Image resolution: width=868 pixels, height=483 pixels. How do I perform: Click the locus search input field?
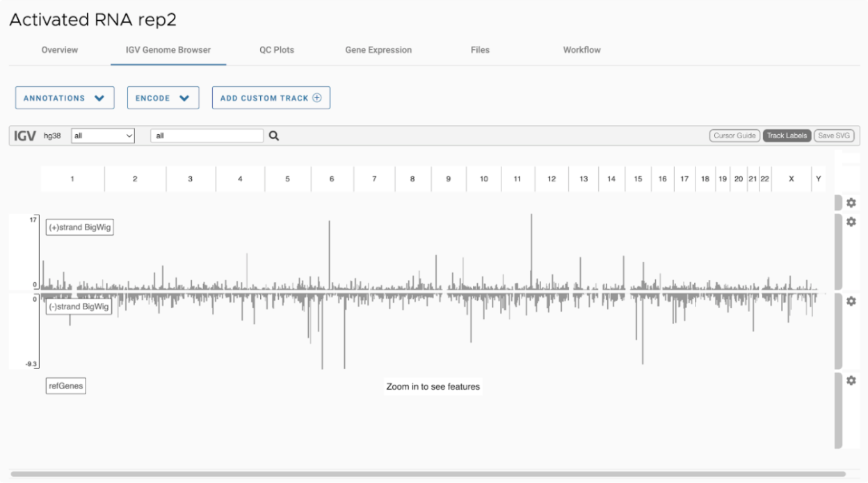pyautogui.click(x=207, y=136)
